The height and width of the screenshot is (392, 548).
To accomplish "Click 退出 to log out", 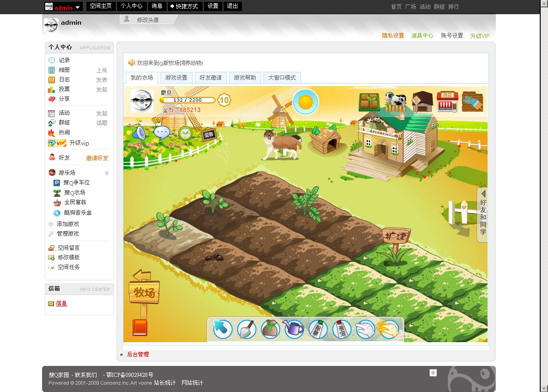I will tap(232, 6).
